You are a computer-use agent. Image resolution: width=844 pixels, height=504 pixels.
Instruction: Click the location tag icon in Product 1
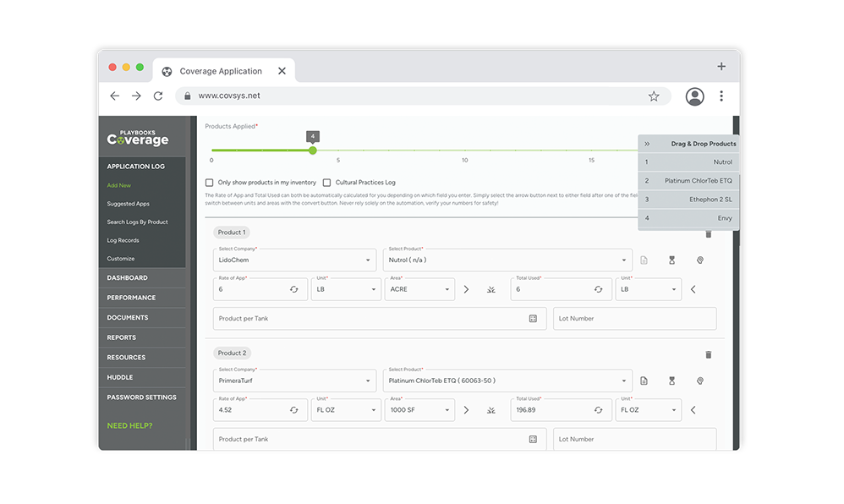click(x=699, y=260)
